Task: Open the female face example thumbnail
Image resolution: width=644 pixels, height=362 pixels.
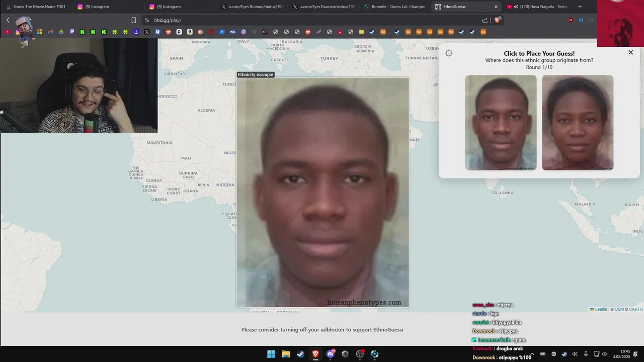Action: (x=578, y=123)
